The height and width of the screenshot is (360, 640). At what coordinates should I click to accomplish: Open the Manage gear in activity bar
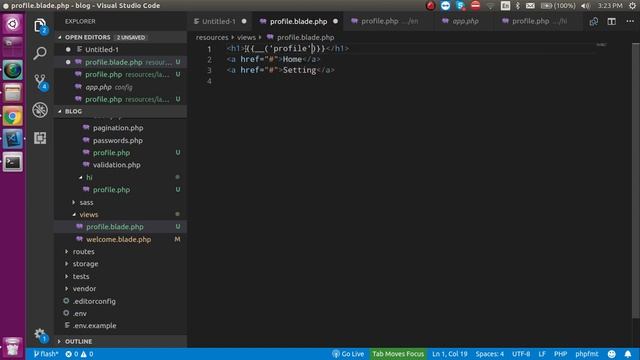[40, 335]
